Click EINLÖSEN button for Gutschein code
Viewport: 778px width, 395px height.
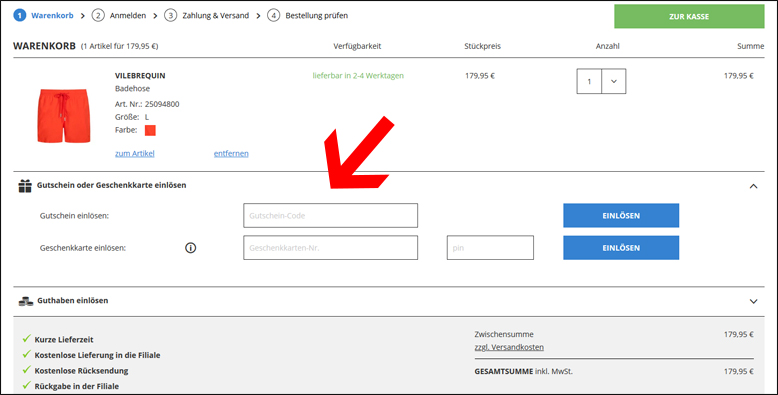click(621, 215)
